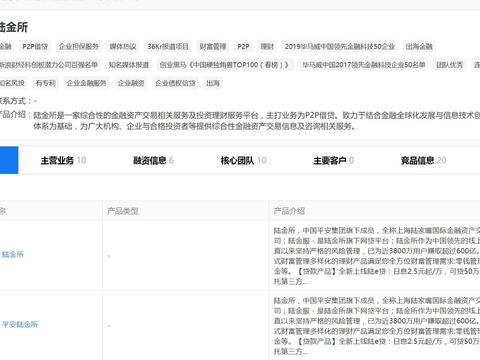Click the 平安陆金所 row product description
The image size is (480, 360).
(377, 326)
